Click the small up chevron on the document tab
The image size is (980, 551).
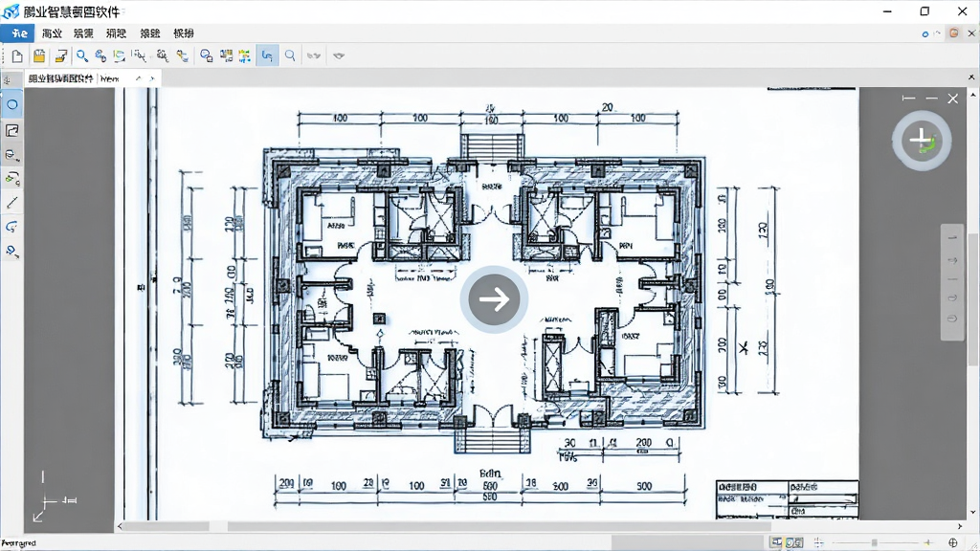(x=138, y=78)
